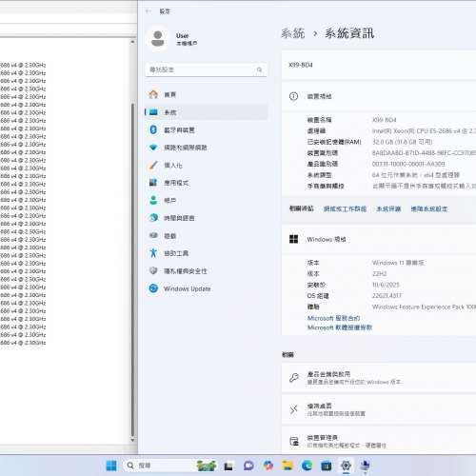476x476 pixels.
Task: Select the edition text Windows 11 專業版
Action: [x=398, y=263]
